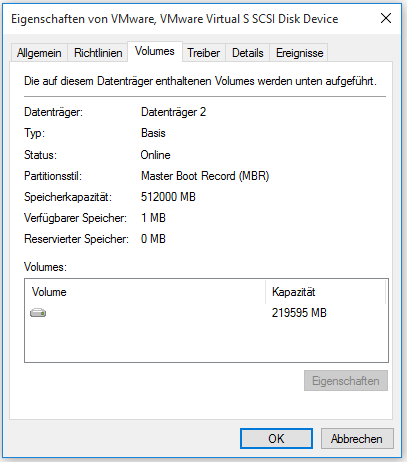Select the 219595 MB capacity cell
407x462 pixels.
pyautogui.click(x=299, y=313)
